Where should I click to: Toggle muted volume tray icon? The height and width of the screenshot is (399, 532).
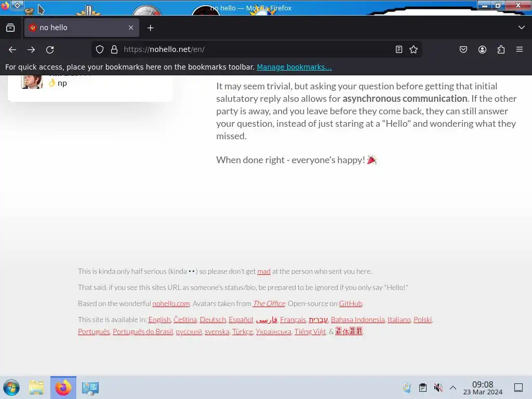(438, 388)
